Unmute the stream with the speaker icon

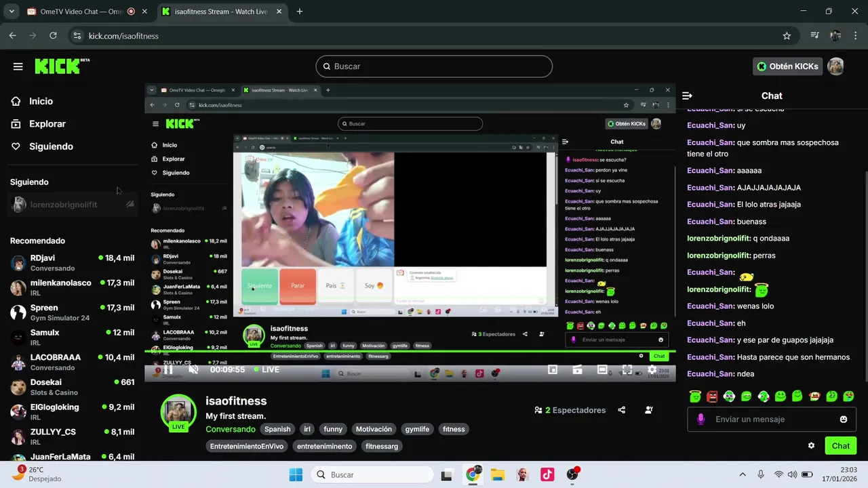(x=193, y=369)
